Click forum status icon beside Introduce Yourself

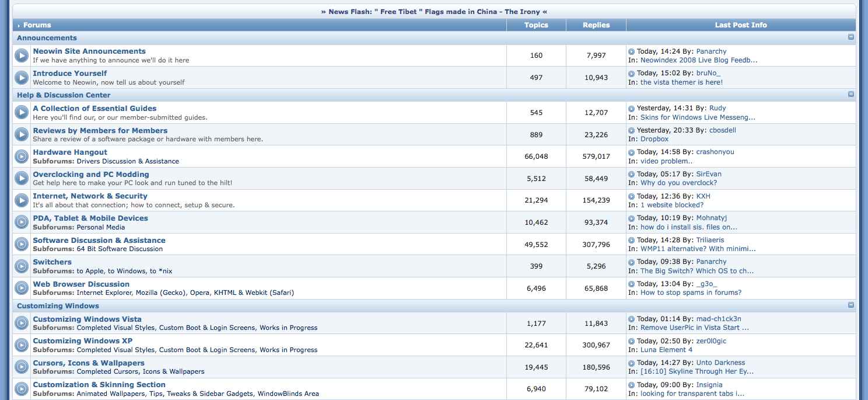click(x=22, y=78)
